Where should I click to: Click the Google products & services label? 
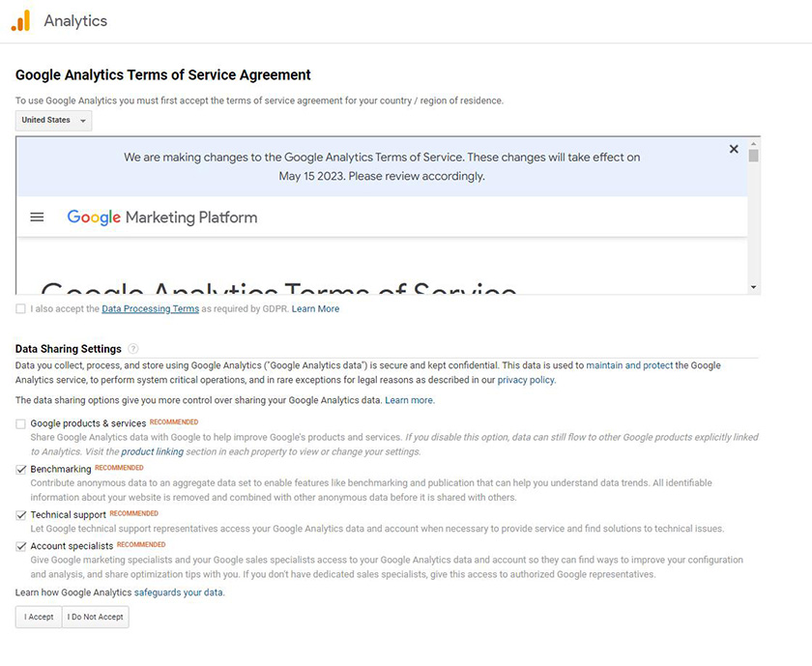click(x=88, y=423)
